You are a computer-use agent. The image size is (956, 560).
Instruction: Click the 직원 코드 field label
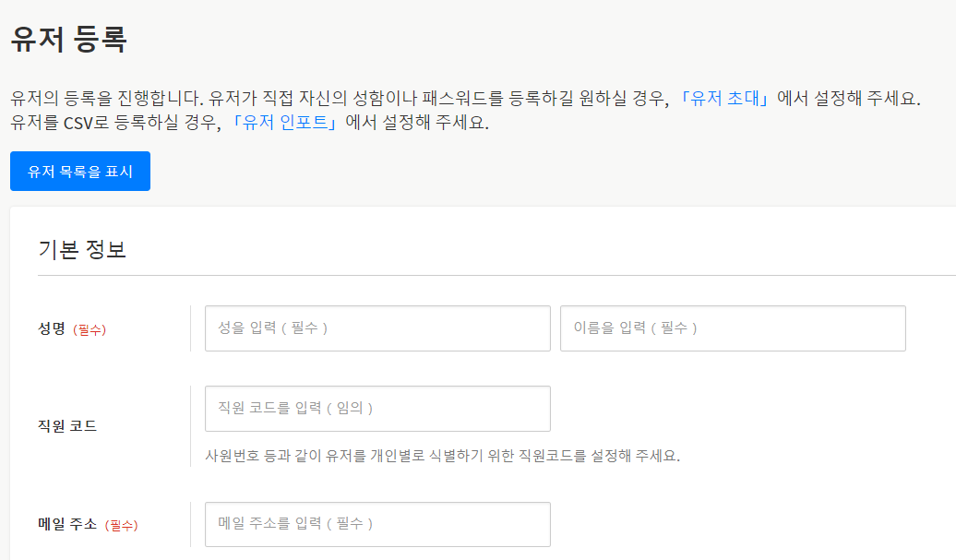tap(67, 426)
